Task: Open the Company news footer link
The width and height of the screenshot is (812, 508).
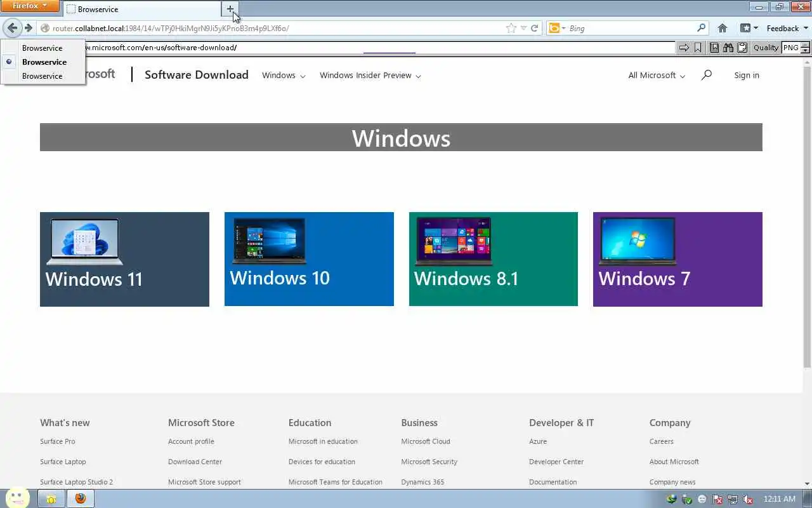Action: 672,482
